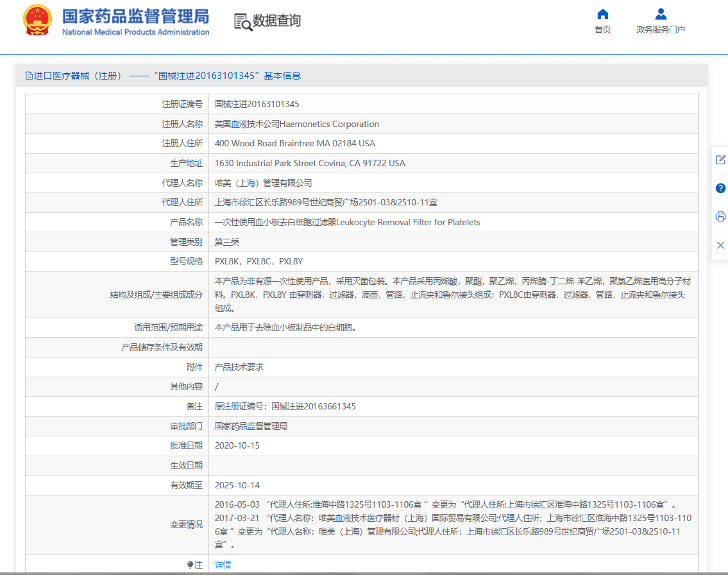Viewport: 728px width, 575px height.
Task: Click the 首页 label
Action: pos(603,30)
